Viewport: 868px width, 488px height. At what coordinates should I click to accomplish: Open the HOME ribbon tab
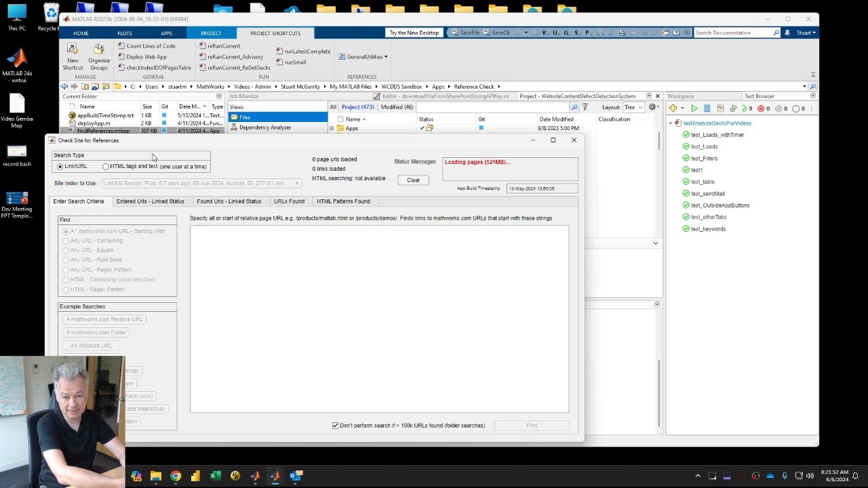[x=81, y=33]
